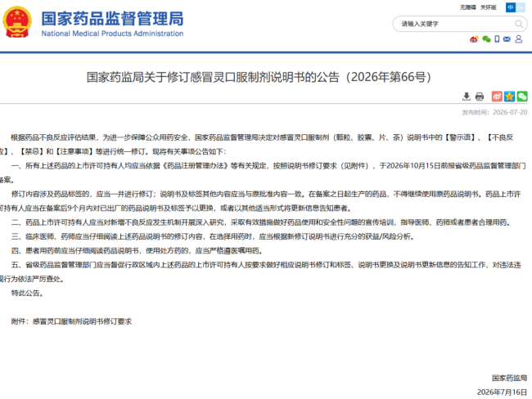Click the 特此公告 line
The image size is (532, 399).
click(28, 294)
